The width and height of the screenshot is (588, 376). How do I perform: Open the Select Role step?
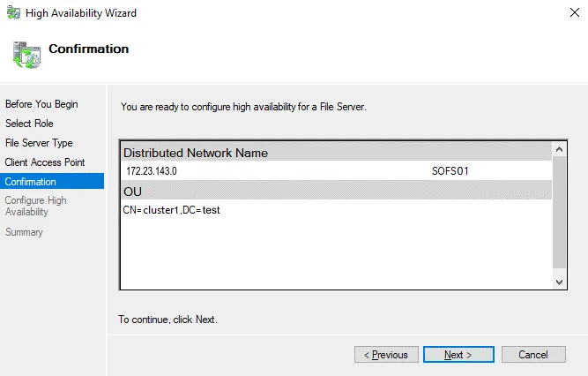29,124
